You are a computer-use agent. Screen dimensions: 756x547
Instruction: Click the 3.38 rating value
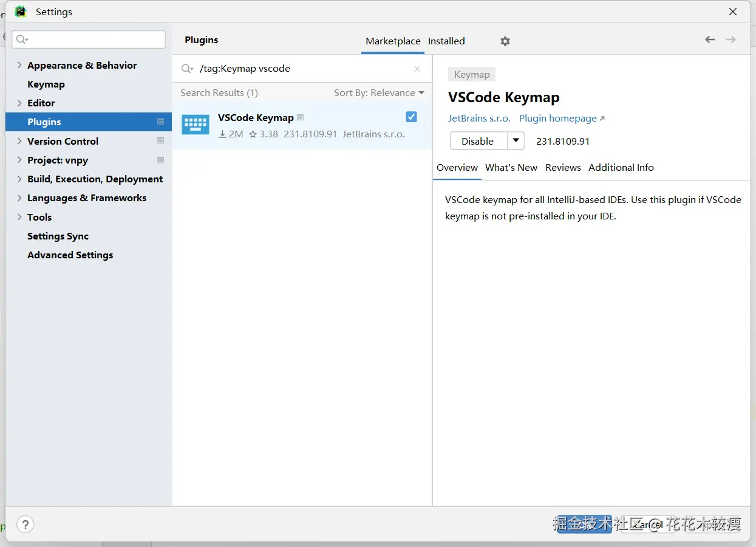tap(264, 134)
